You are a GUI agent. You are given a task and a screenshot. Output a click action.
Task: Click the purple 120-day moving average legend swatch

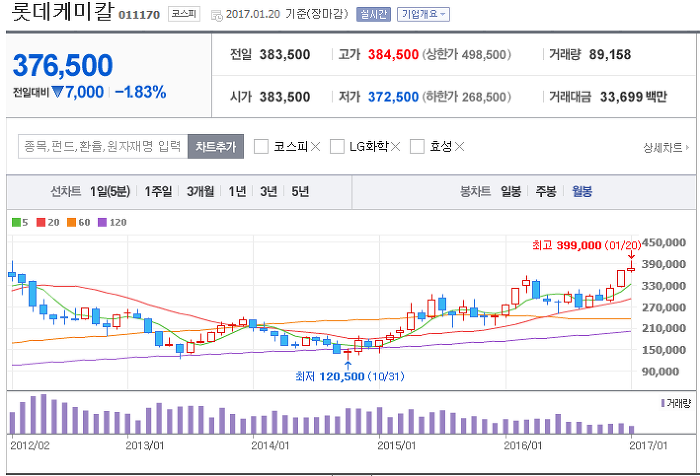pyautogui.click(x=102, y=222)
